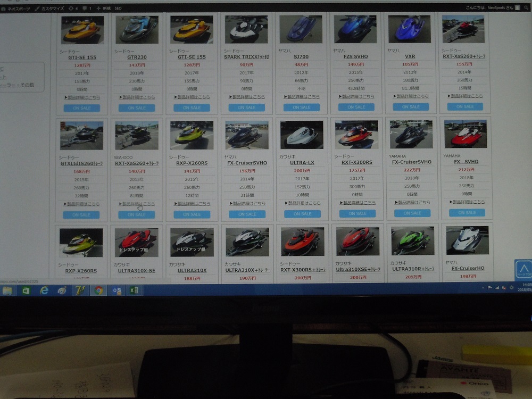This screenshot has width=532, height=399.
Task: Open the ネオスポーツ site menu in admin bar
Action: tap(16, 9)
